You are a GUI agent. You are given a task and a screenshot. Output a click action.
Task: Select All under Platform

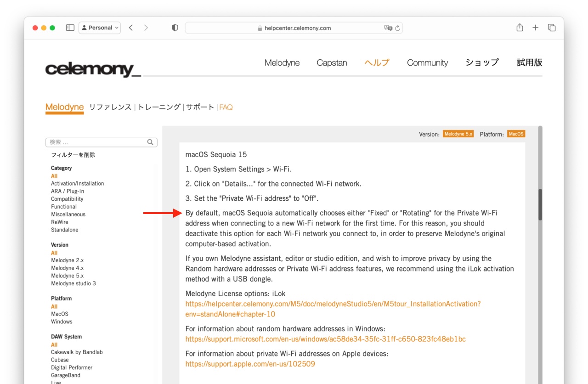click(x=54, y=306)
